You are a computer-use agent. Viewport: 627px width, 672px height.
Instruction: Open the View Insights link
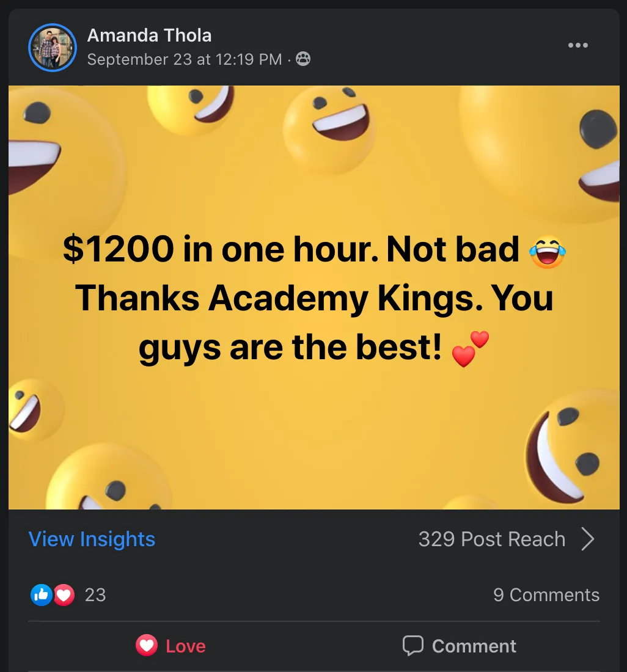[x=92, y=539]
